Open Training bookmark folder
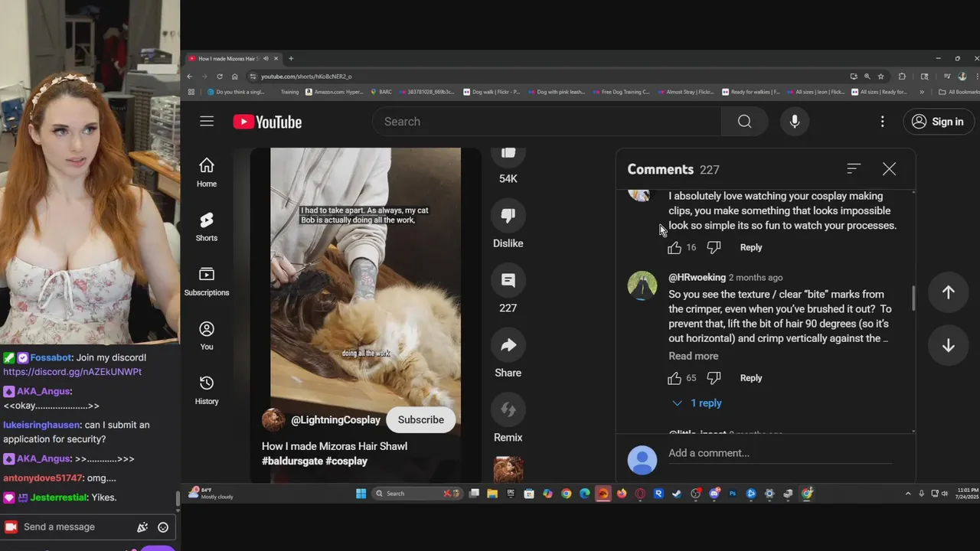The height and width of the screenshot is (551, 980). (289, 92)
